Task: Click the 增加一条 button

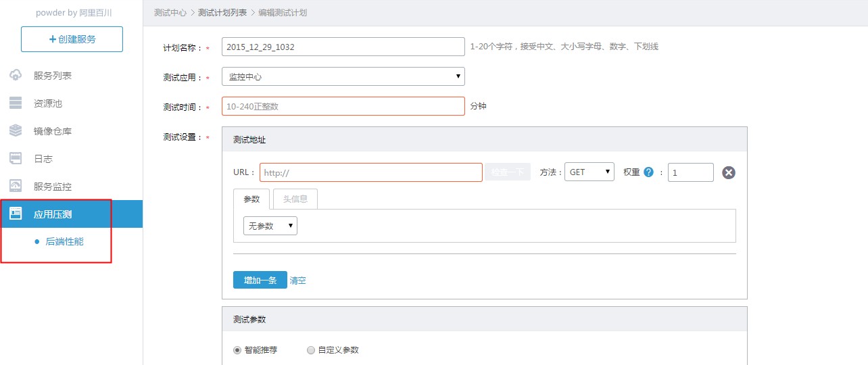Action: click(260, 280)
